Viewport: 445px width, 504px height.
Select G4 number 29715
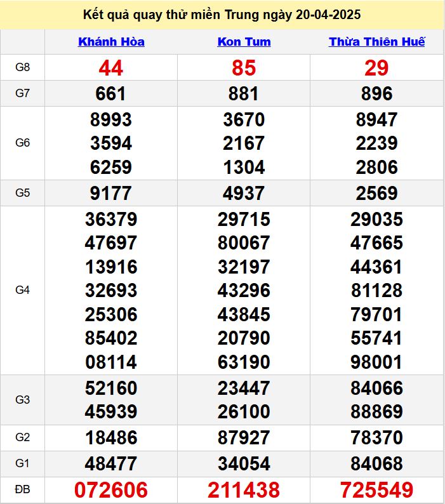pos(244,220)
